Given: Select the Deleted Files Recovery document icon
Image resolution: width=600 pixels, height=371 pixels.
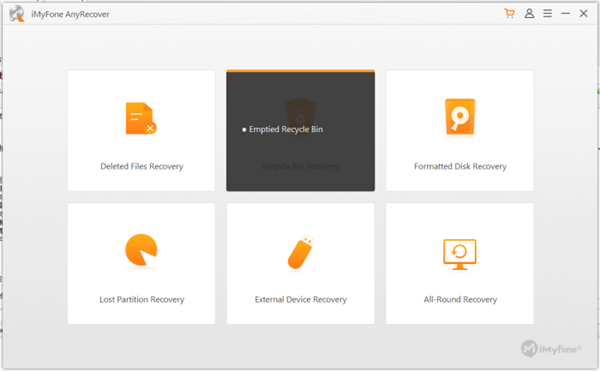Looking at the screenshot, I should tap(141, 118).
